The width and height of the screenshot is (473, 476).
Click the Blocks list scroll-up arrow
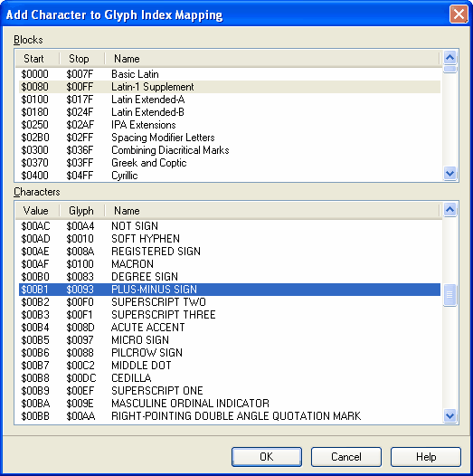[450, 57]
